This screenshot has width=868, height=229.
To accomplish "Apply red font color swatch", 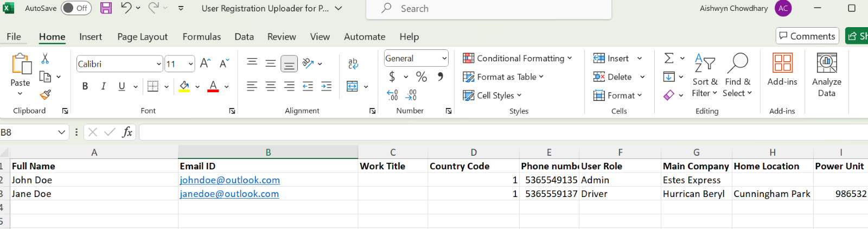I will 213,87.
